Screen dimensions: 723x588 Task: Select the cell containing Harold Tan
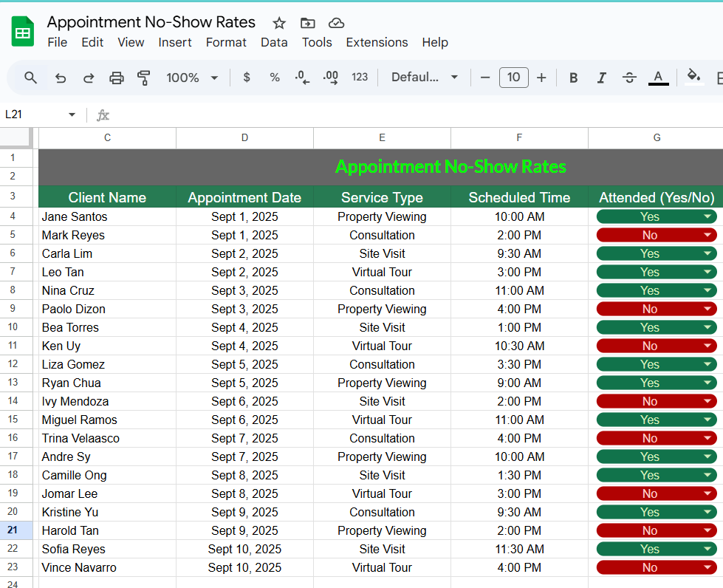[107, 530]
